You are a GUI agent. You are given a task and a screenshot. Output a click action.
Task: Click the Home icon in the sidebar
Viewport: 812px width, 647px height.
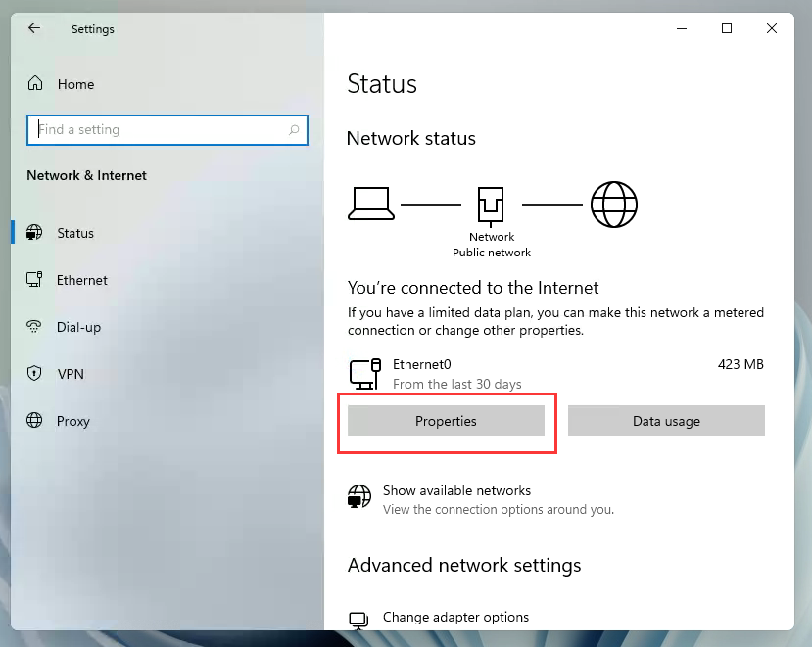(x=37, y=84)
